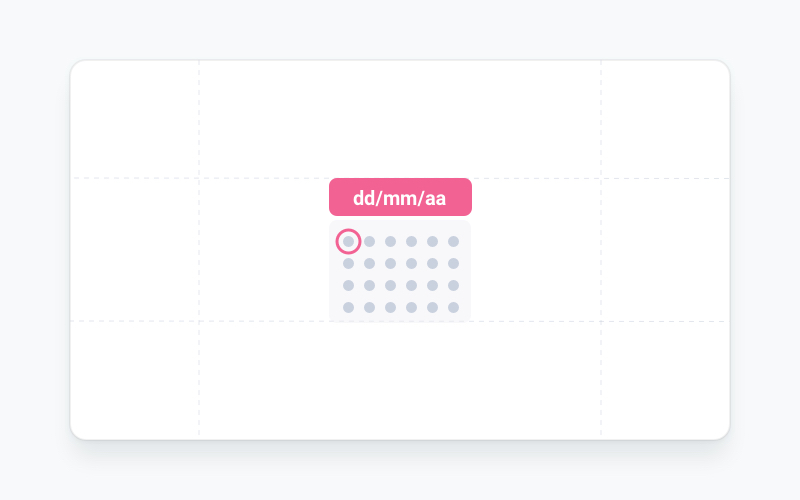The image size is (800, 500).
Task: Select last dot in the third row
Action: click(x=453, y=285)
